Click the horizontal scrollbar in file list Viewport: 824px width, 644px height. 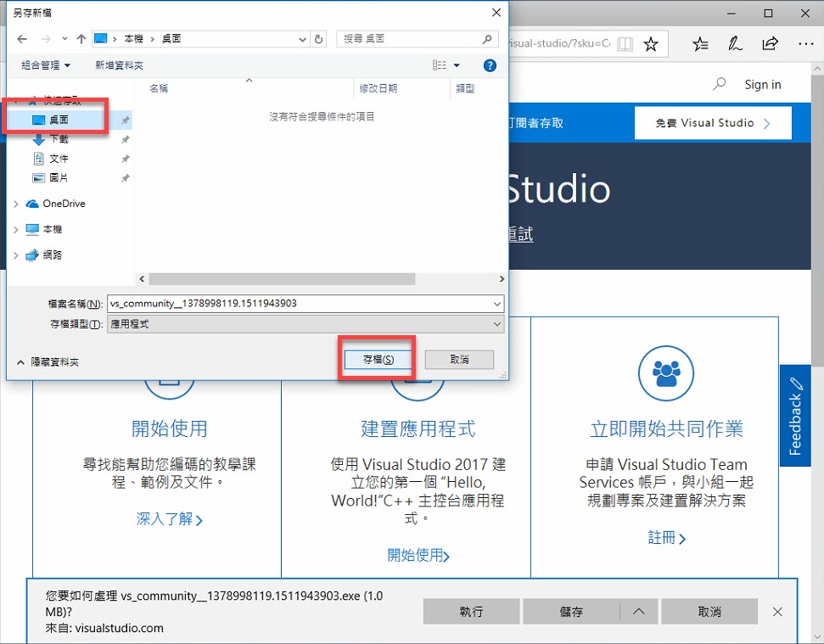(x=282, y=279)
